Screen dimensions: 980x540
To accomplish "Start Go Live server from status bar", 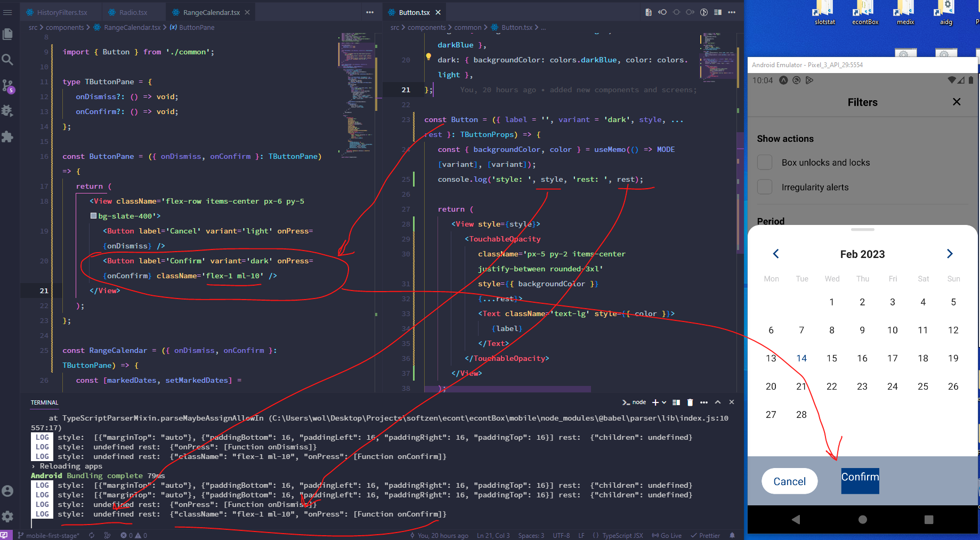I will click(667, 535).
